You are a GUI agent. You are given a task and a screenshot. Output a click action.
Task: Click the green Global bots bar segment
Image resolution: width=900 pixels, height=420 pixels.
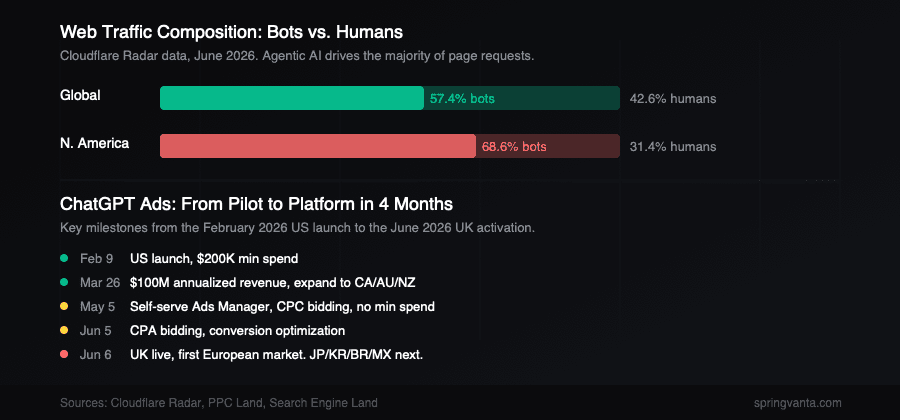click(292, 98)
